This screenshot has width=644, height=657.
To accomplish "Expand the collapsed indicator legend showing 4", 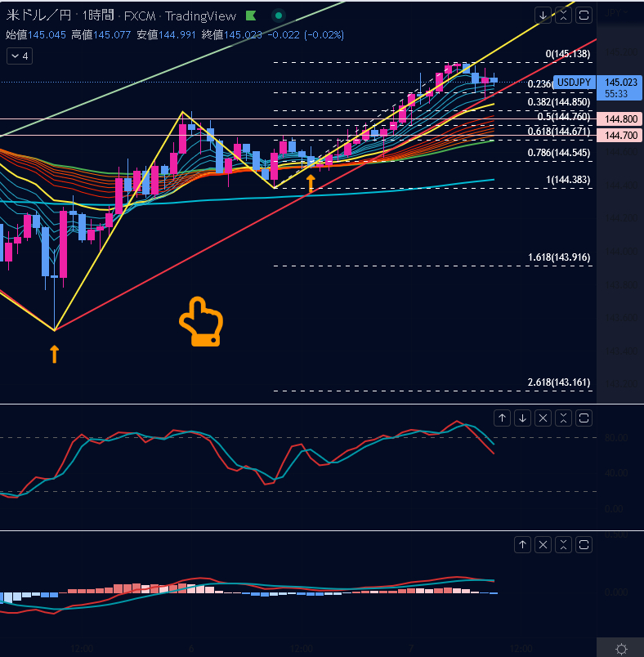I will coord(20,56).
